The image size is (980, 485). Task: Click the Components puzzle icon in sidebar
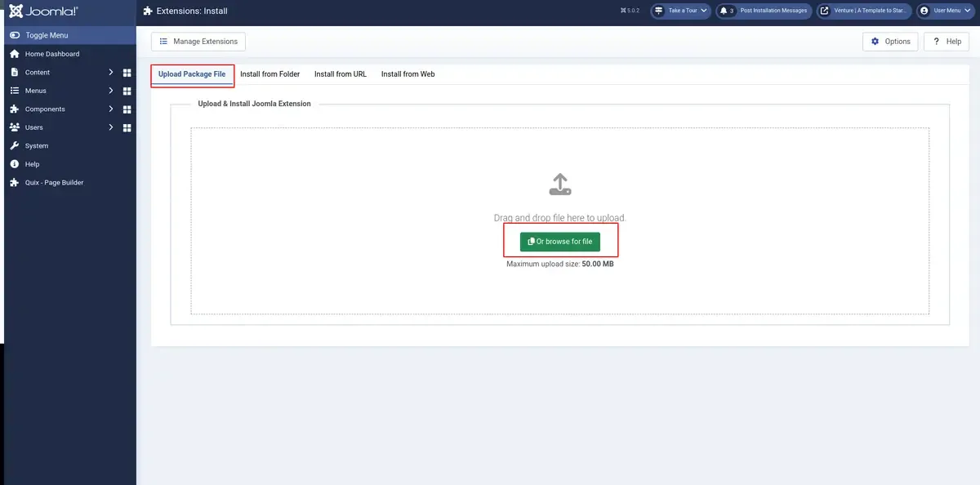15,109
